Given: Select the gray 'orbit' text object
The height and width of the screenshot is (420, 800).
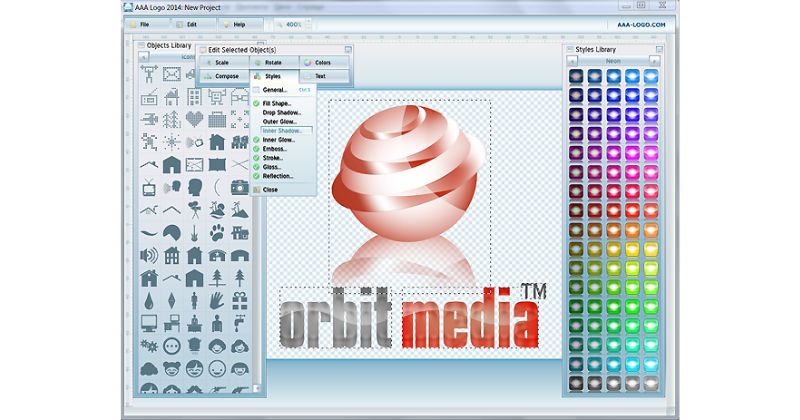Looking at the screenshot, I should (x=336, y=318).
